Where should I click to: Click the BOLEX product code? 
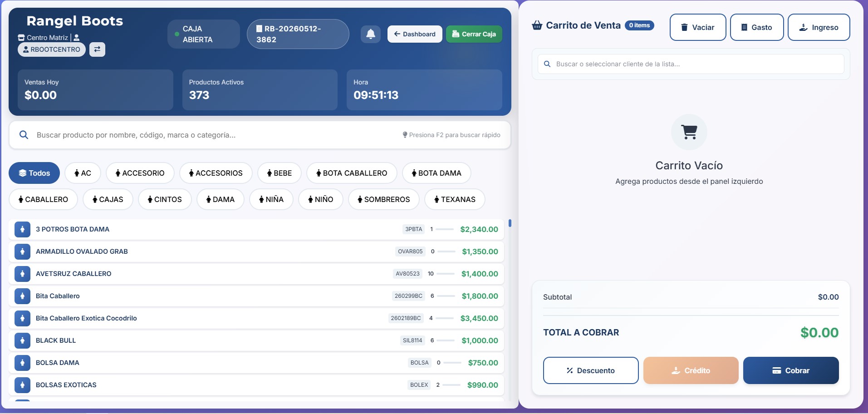click(x=419, y=385)
